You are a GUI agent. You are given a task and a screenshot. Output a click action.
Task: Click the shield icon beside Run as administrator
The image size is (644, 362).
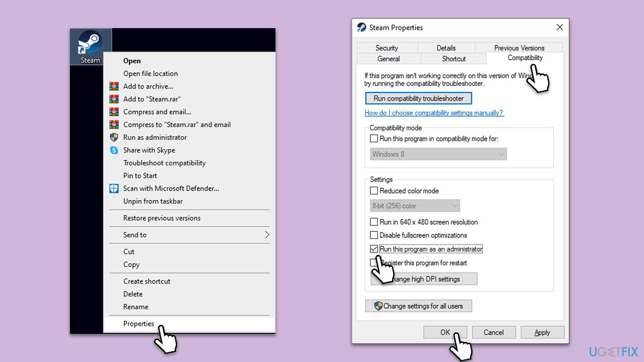[114, 137]
